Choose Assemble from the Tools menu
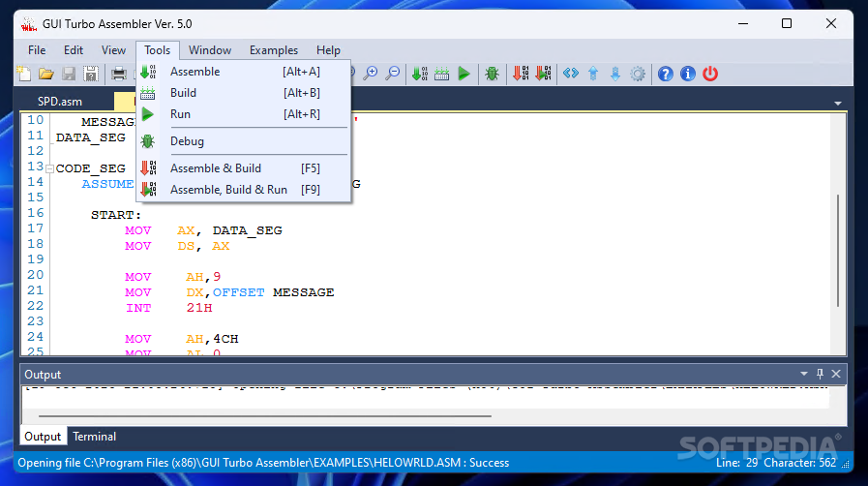The width and height of the screenshot is (868, 486). [244, 72]
